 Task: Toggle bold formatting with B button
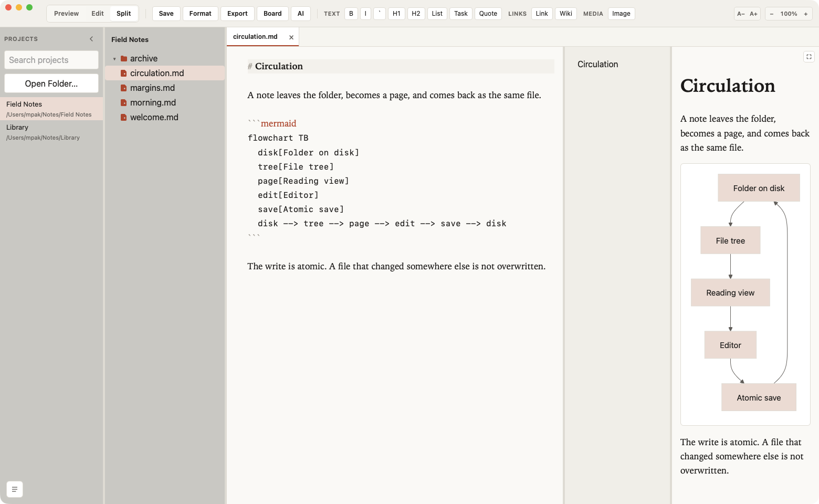[x=351, y=14]
